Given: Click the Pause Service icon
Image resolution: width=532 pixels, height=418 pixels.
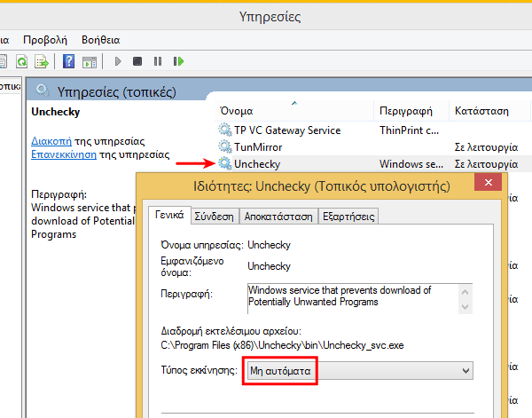Looking at the screenshot, I should tap(158, 61).
